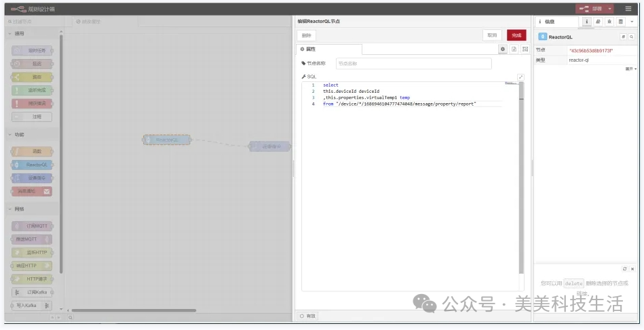
Task: Close the tips box at bottom right
Action: tap(632, 269)
